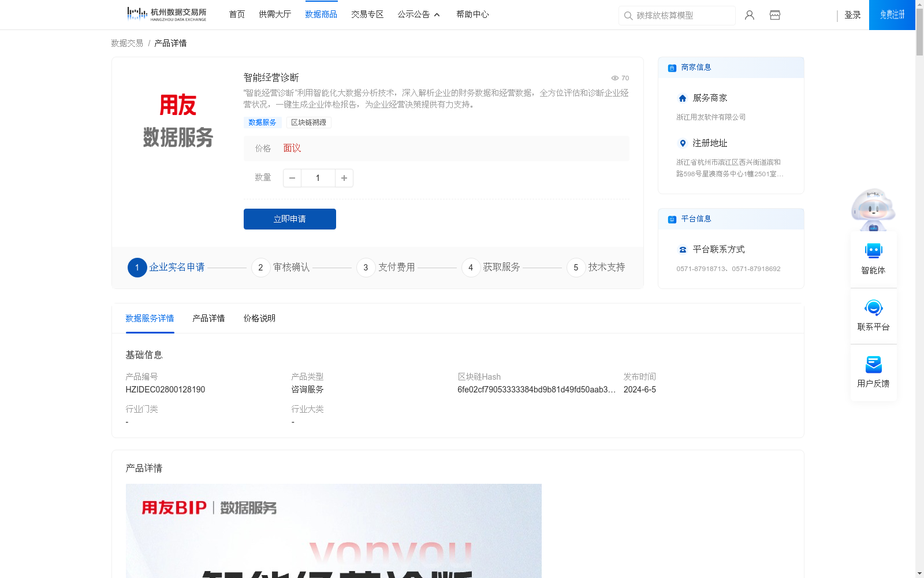This screenshot has height=578, width=924.
Task: Click the 免费注册 button
Action: coord(892,15)
